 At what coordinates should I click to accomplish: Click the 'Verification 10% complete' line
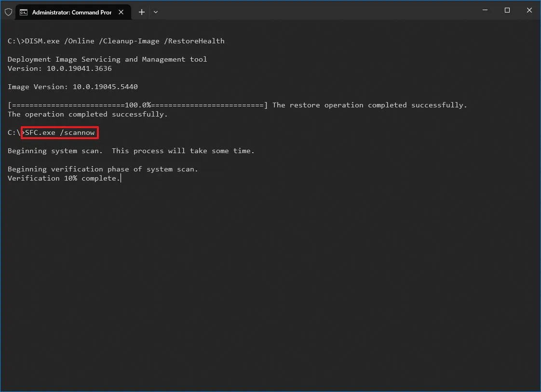64,178
